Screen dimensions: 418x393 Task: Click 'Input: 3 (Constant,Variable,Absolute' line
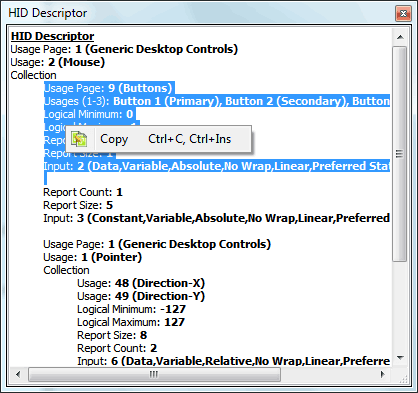pos(217,218)
